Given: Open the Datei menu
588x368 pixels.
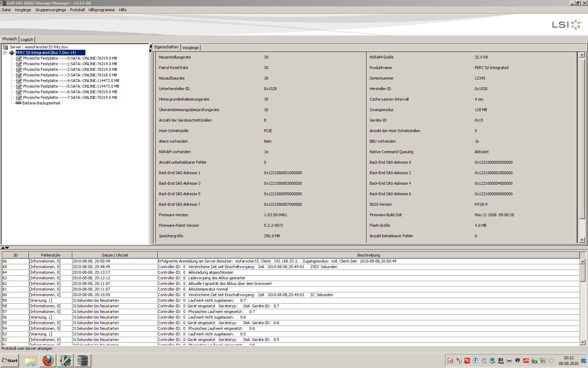Looking at the screenshot, I should (x=6, y=10).
